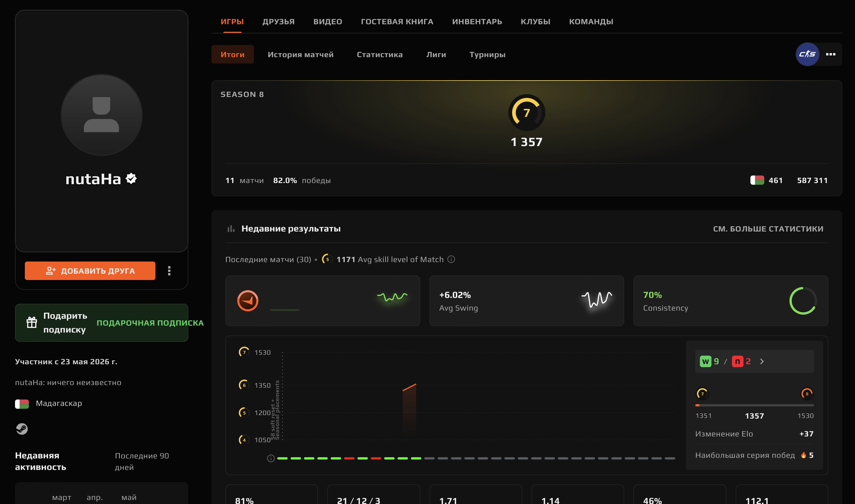Open the ГОСТЕВАЯ КНИГА tab
Viewport: 855px width, 504px height.
397,22
